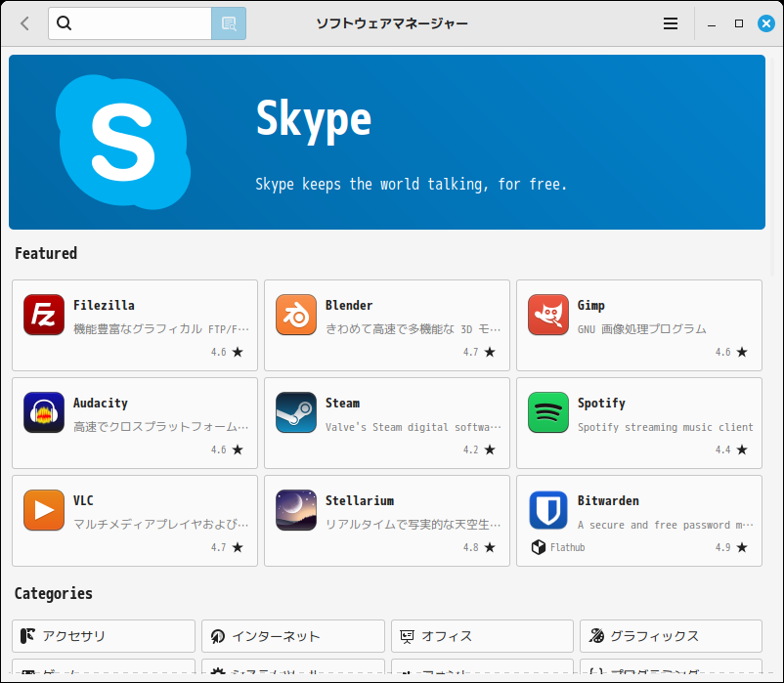Open the グラフィックス category
The width and height of the screenshot is (784, 683).
click(671, 636)
